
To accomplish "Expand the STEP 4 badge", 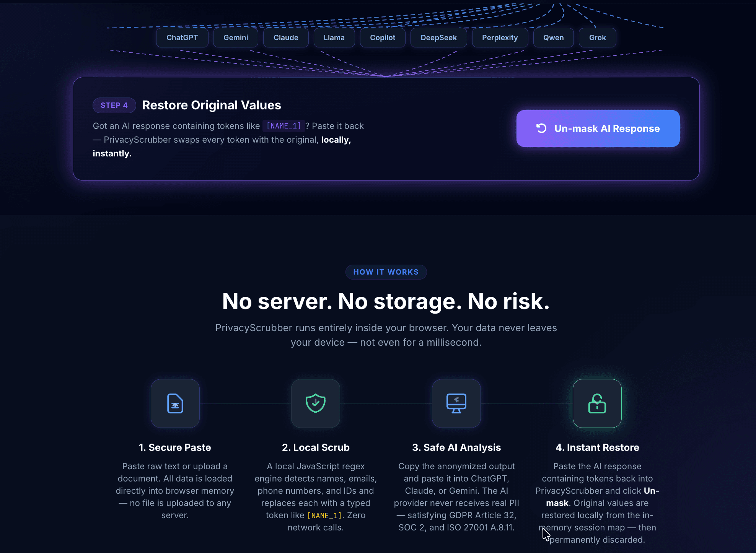I will click(114, 105).
